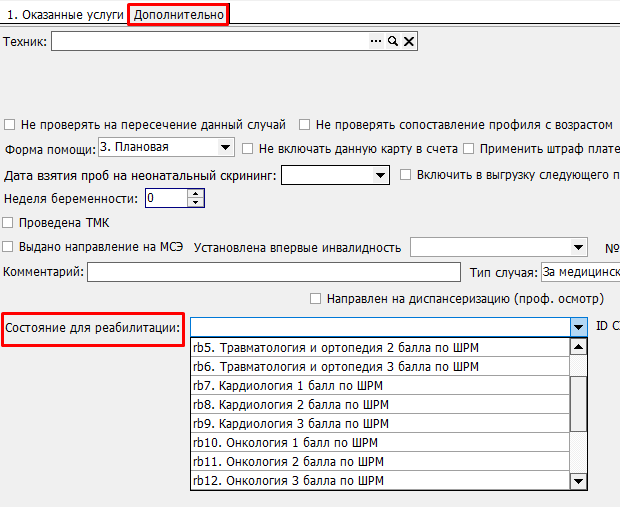Expand neonatal screening date dropdown
Screen dimensions: 620x507
tap(380, 175)
